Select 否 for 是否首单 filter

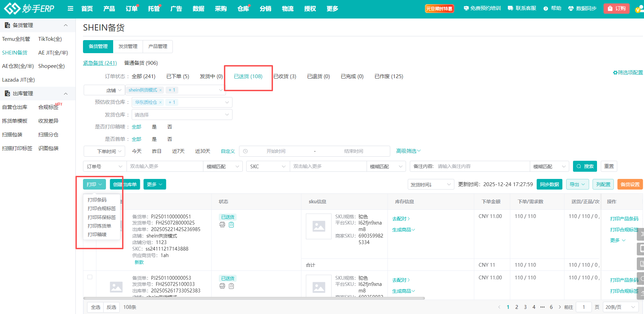click(169, 139)
